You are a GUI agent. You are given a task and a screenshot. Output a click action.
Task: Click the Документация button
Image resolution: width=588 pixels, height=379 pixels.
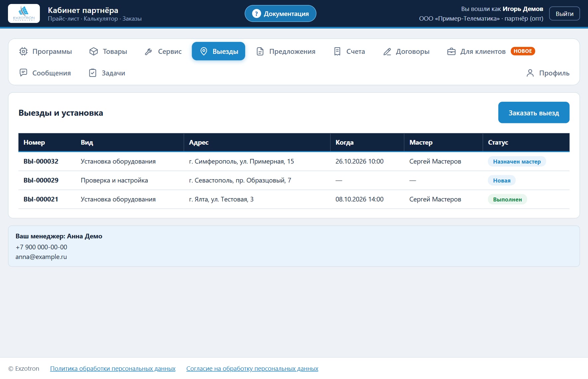point(280,14)
